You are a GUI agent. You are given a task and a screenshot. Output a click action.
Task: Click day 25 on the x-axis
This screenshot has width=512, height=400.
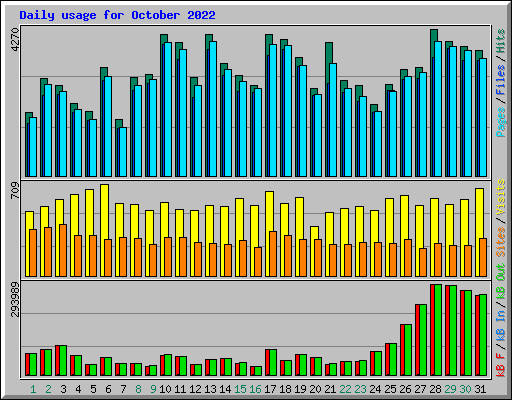point(390,389)
